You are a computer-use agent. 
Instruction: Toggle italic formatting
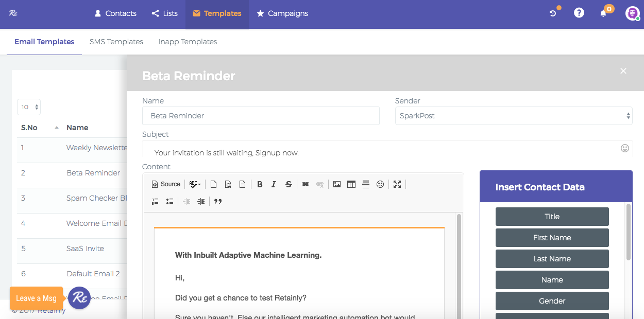click(x=274, y=184)
